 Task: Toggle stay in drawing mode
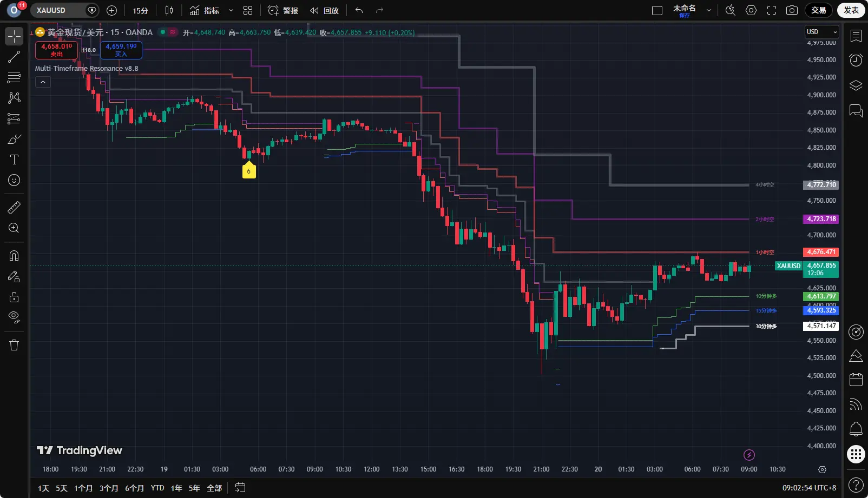pos(14,276)
